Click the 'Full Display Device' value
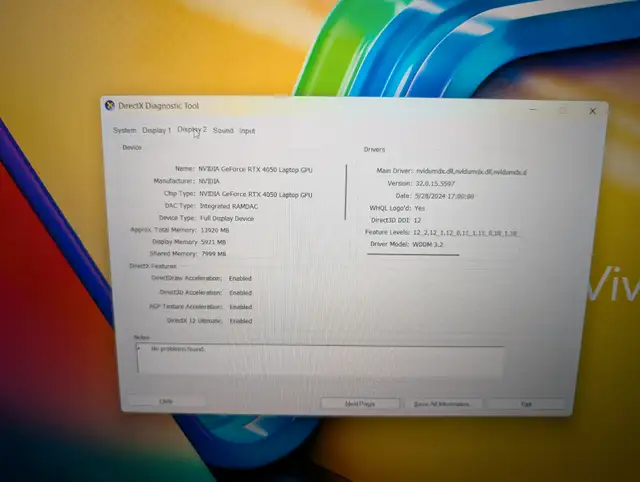This screenshot has height=482, width=640. coord(227,218)
